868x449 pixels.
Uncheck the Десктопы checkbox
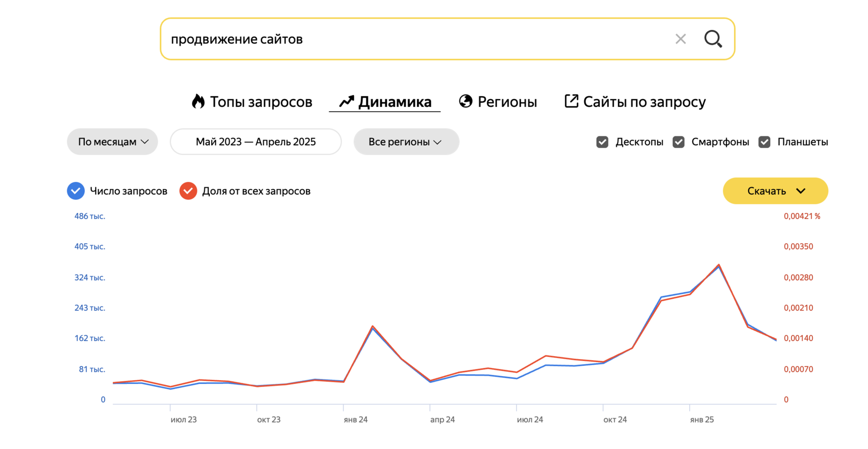coord(602,142)
